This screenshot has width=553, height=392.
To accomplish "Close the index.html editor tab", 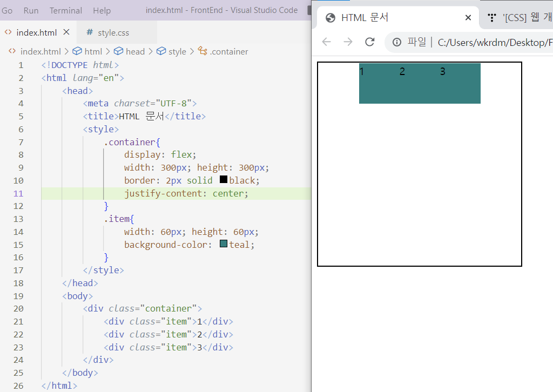I will pyautogui.click(x=66, y=32).
